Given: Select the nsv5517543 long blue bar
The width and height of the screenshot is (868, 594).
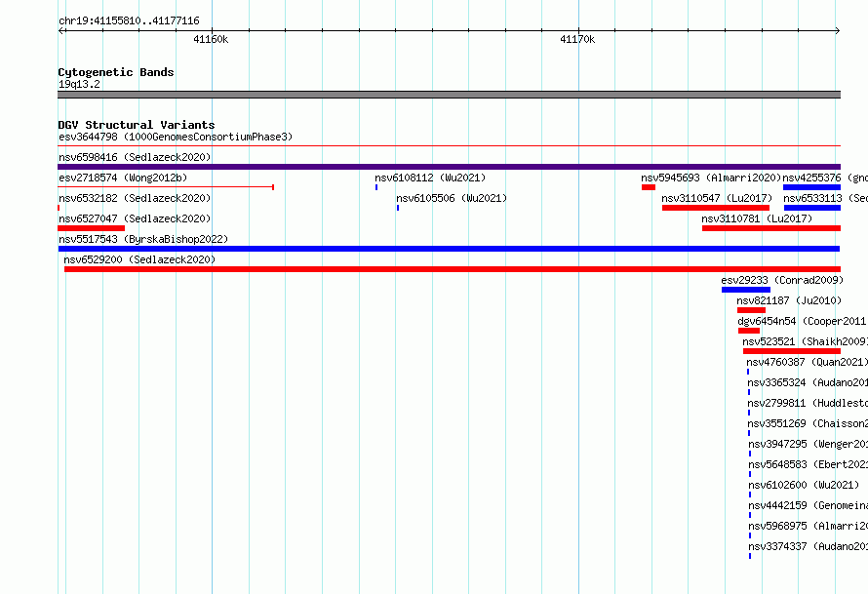Looking at the screenshot, I should click(449, 249).
